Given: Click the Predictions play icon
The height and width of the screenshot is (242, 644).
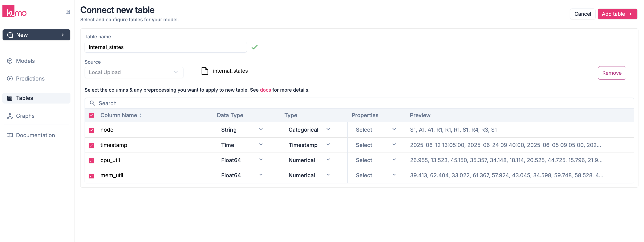Looking at the screenshot, I should [10, 79].
